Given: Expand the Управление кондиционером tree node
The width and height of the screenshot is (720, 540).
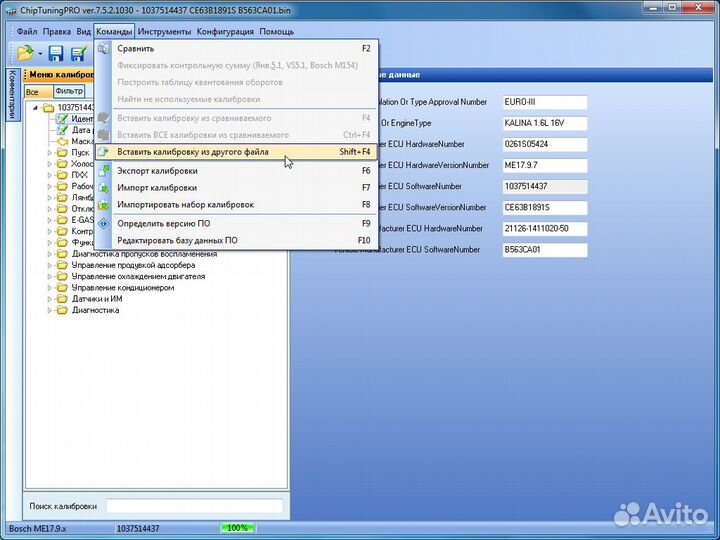Looking at the screenshot, I should [x=49, y=288].
